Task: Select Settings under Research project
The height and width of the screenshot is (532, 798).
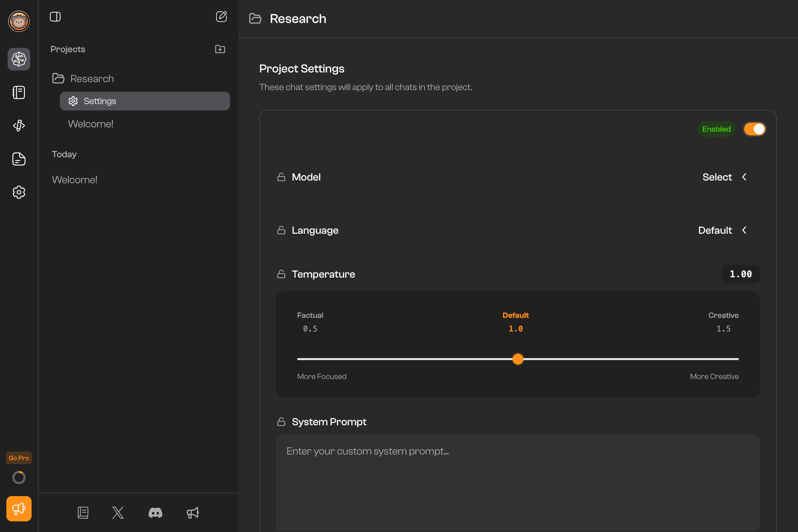Action: pos(145,101)
